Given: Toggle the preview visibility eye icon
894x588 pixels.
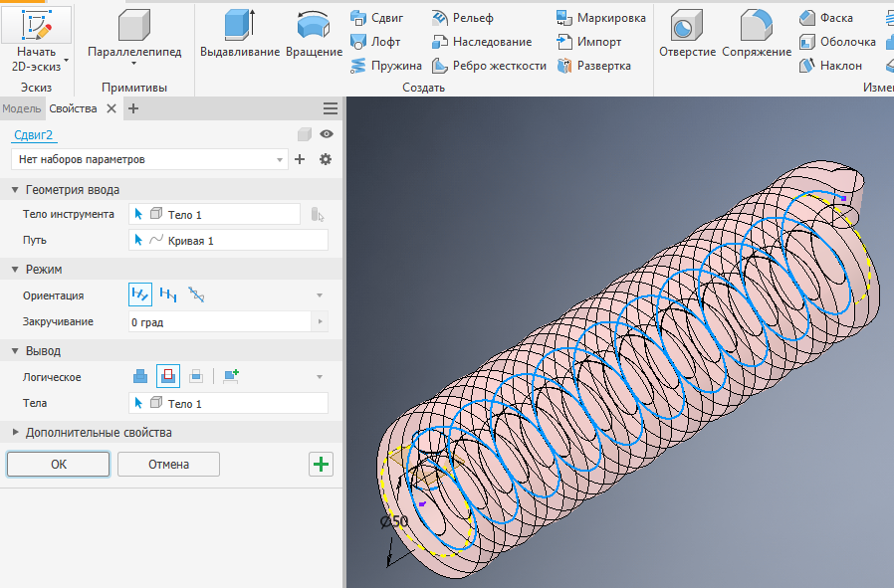Looking at the screenshot, I should point(326,133).
